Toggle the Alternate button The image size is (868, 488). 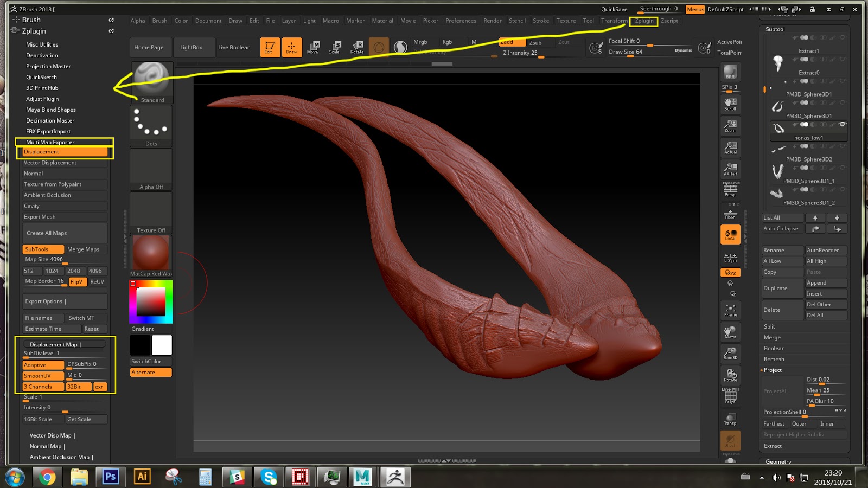click(x=151, y=373)
